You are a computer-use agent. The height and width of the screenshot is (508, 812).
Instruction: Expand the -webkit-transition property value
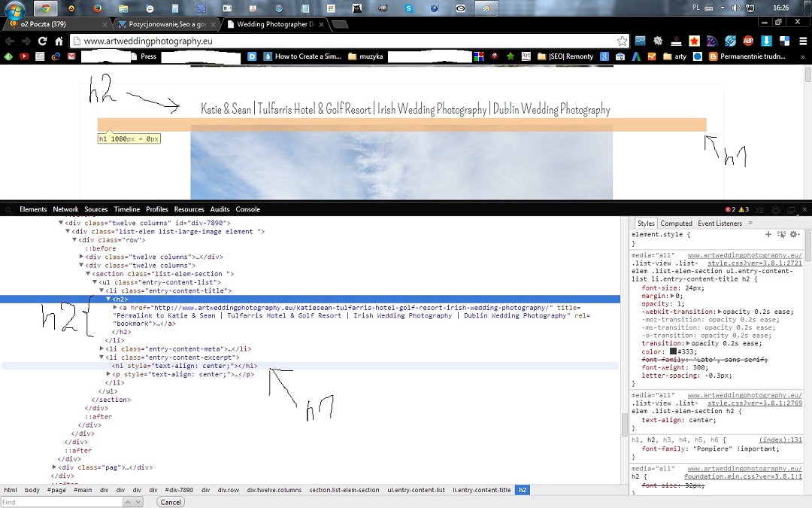[x=720, y=312]
